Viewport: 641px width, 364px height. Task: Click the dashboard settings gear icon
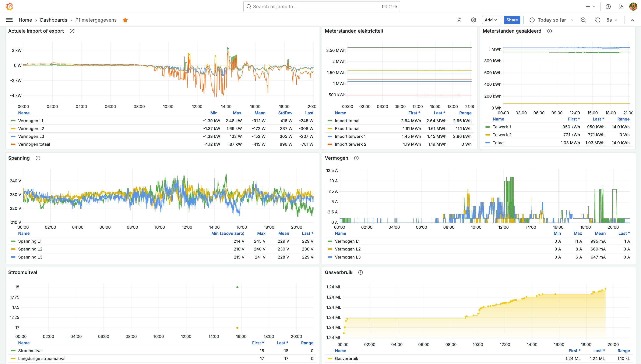[x=473, y=20]
